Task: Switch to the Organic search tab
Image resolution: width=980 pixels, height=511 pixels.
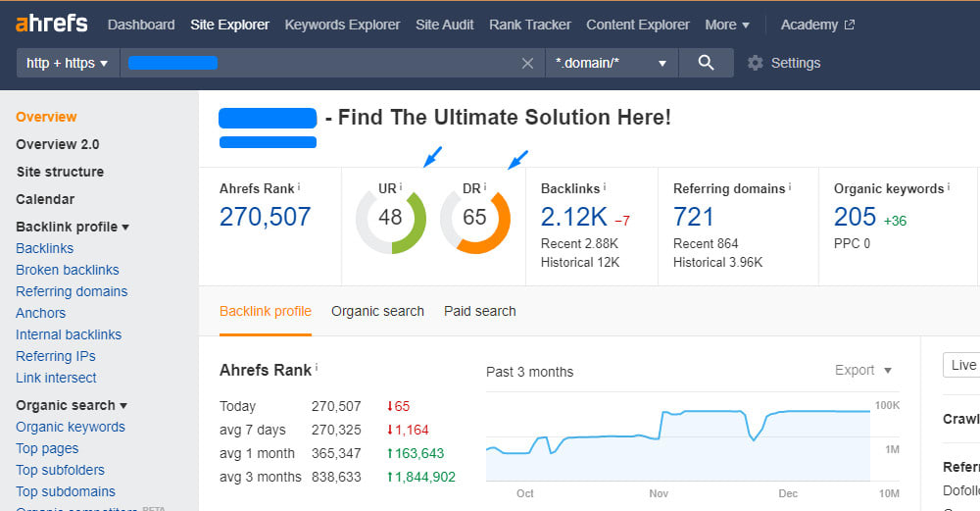Action: (377, 311)
